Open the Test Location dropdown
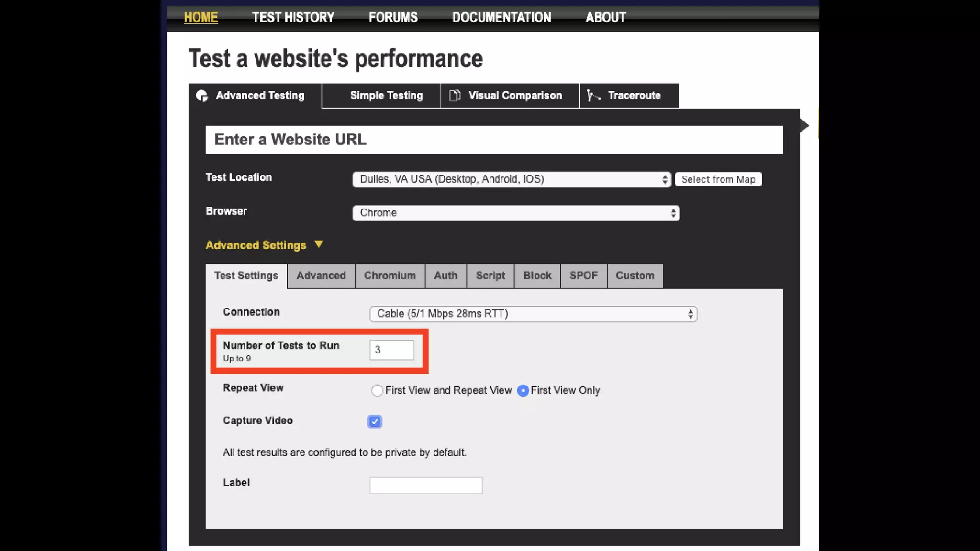The width and height of the screenshot is (980, 551). (511, 179)
